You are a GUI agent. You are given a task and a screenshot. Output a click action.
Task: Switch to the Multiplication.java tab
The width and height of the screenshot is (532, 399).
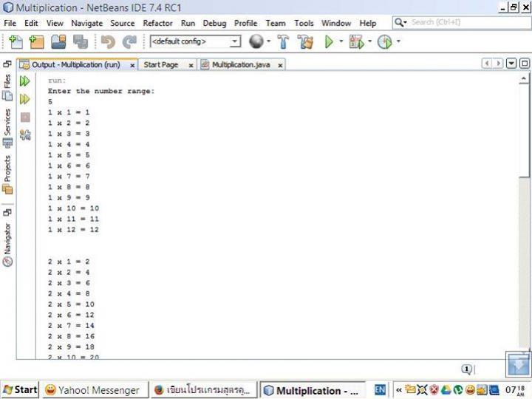[x=241, y=64]
